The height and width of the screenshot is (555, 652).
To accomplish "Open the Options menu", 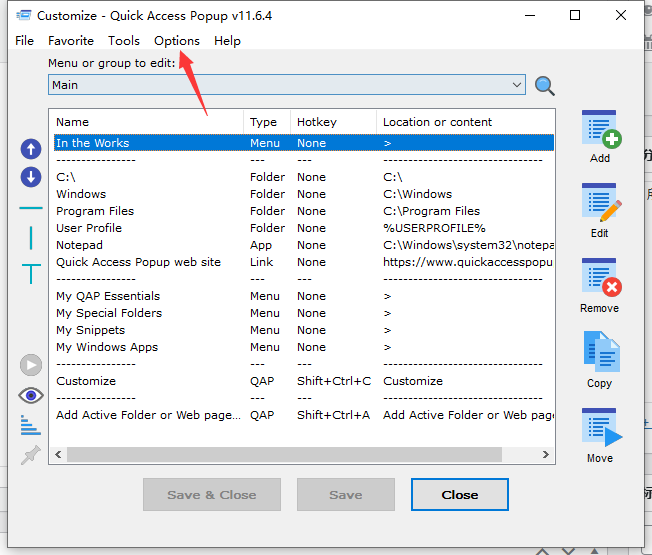I will click(177, 41).
